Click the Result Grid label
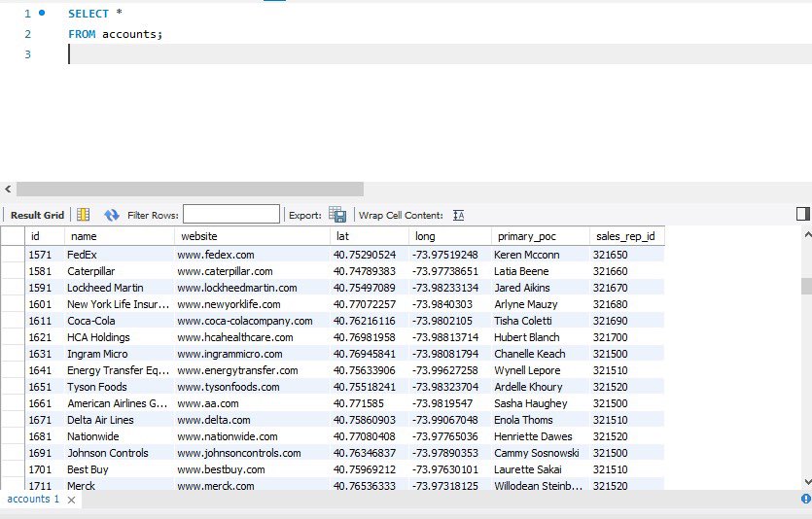The height and width of the screenshot is (519, 812). [37, 215]
